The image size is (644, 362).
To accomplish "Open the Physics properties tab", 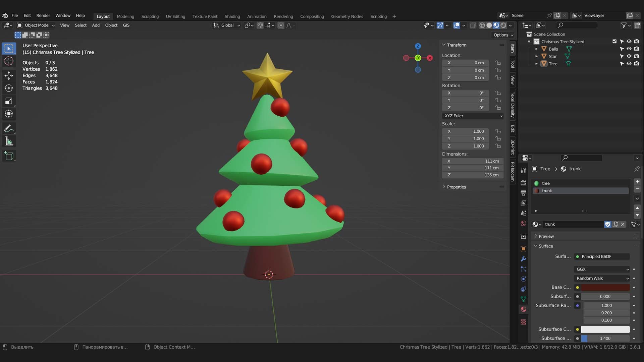I will [x=523, y=279].
